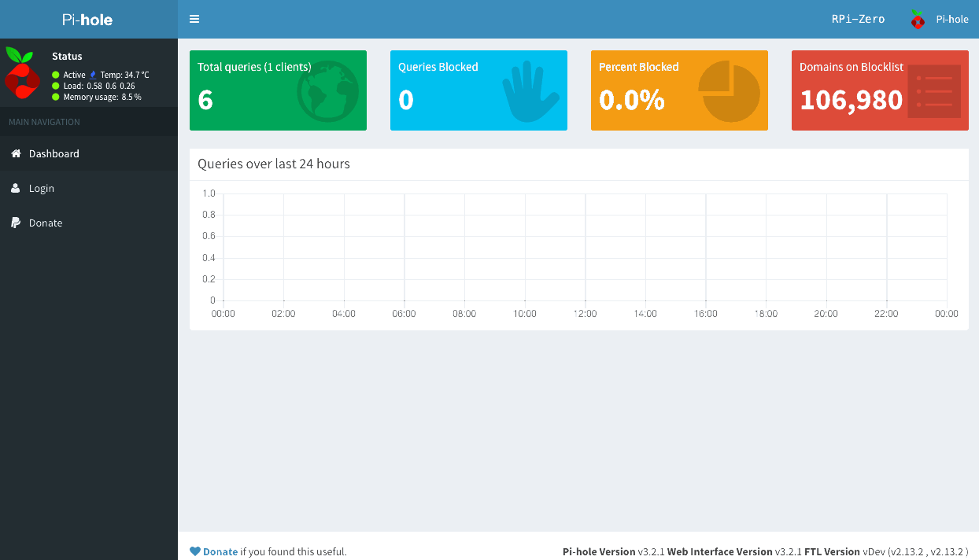Image resolution: width=979 pixels, height=560 pixels.
Task: Click the Load values 0.58 0.6 0.26
Action: (x=111, y=86)
